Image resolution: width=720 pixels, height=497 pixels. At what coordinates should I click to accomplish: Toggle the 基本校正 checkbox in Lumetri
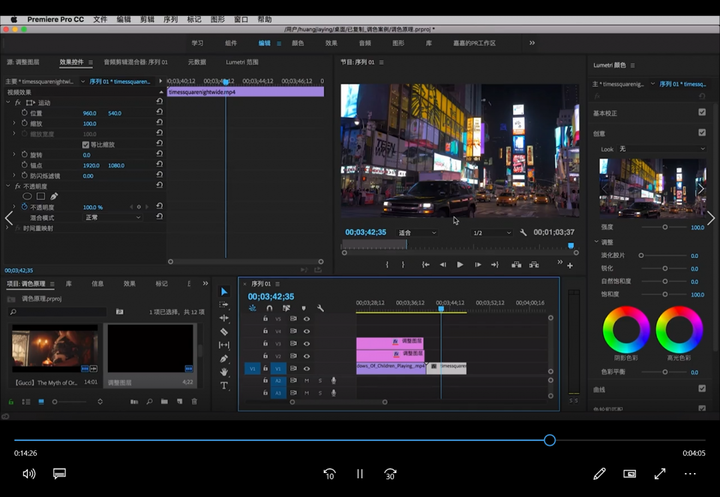[x=702, y=113]
